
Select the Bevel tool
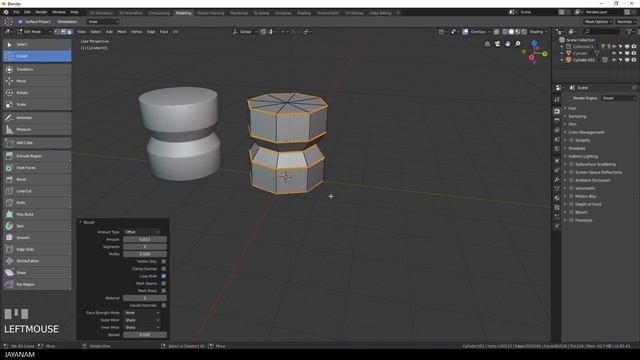click(37, 179)
